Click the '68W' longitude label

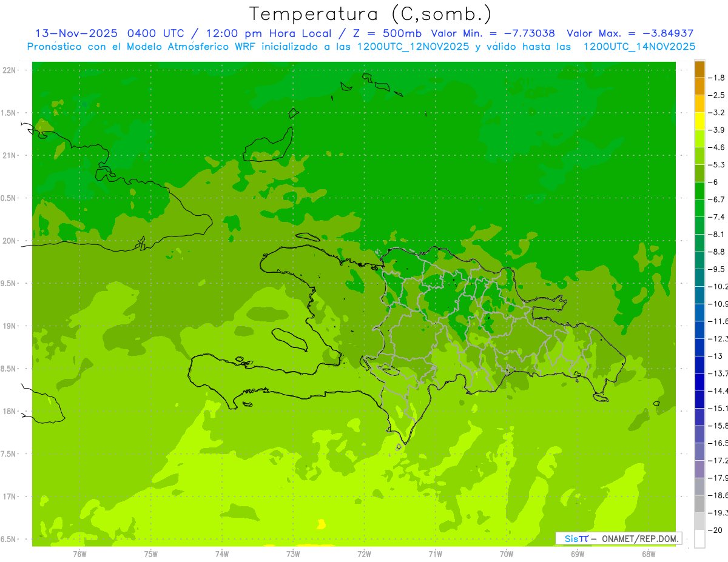pyautogui.click(x=649, y=554)
